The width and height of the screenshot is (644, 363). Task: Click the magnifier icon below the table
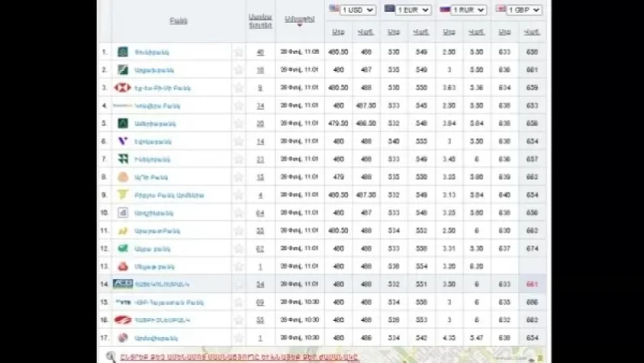tap(111, 355)
